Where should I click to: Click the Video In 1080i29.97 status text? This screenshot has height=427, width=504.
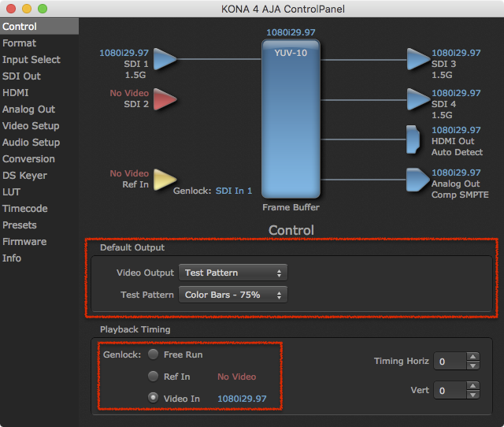click(x=242, y=399)
